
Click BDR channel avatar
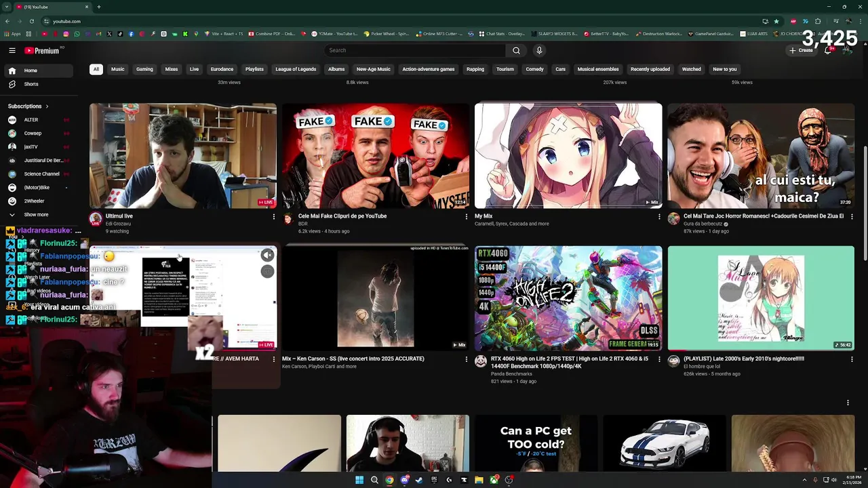288,219
